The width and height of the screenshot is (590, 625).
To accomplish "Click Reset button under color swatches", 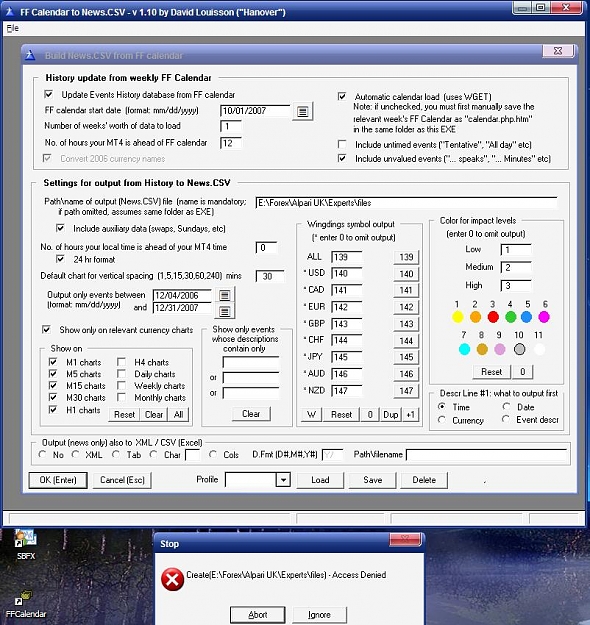I will point(491,372).
